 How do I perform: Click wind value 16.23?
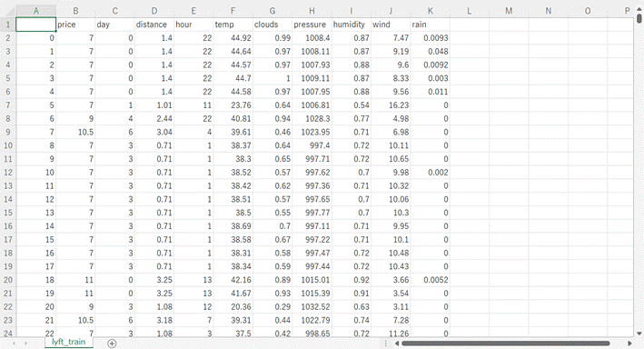click(391, 105)
